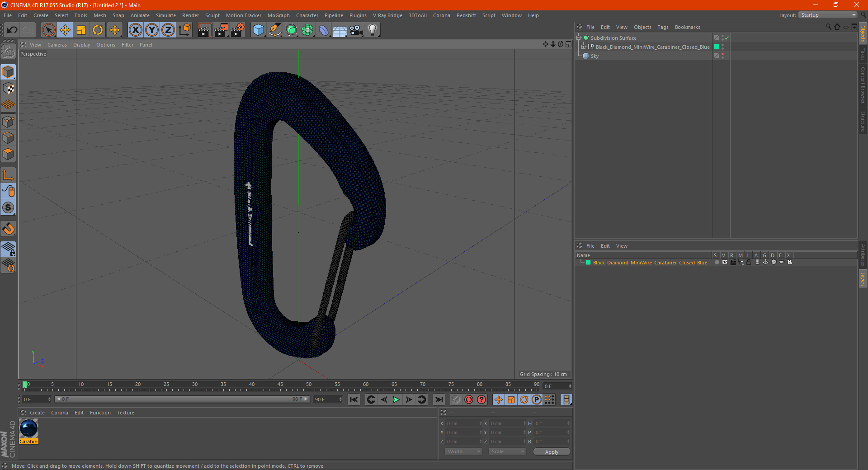Toggle Enable Snap S icon
The height and width of the screenshot is (470, 868).
[x=8, y=207]
